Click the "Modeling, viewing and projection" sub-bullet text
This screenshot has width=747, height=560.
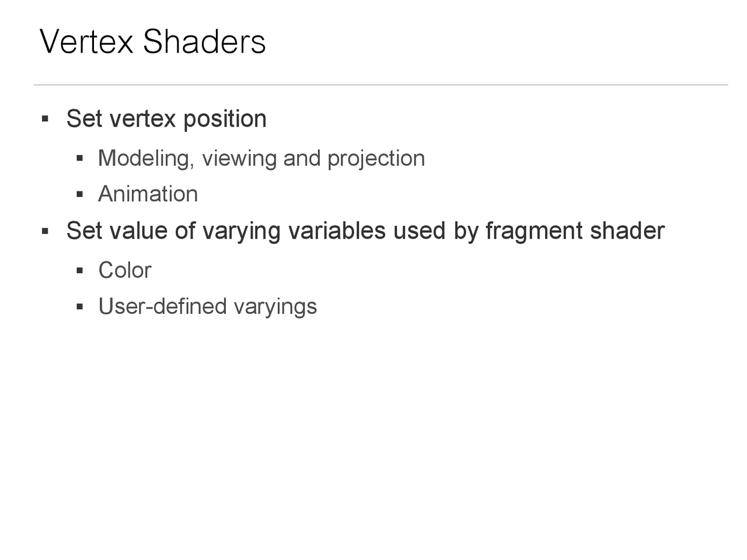[x=261, y=159]
